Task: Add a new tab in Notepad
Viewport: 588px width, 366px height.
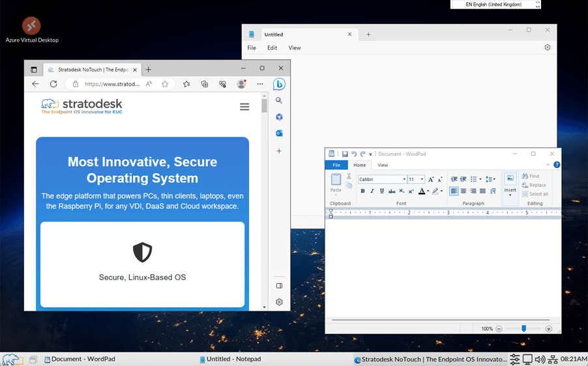Action: [x=368, y=35]
